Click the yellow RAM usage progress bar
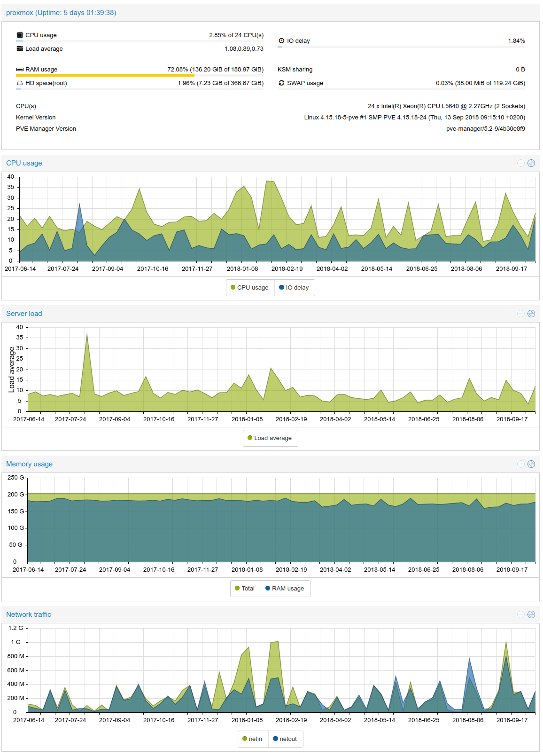 [105, 75]
